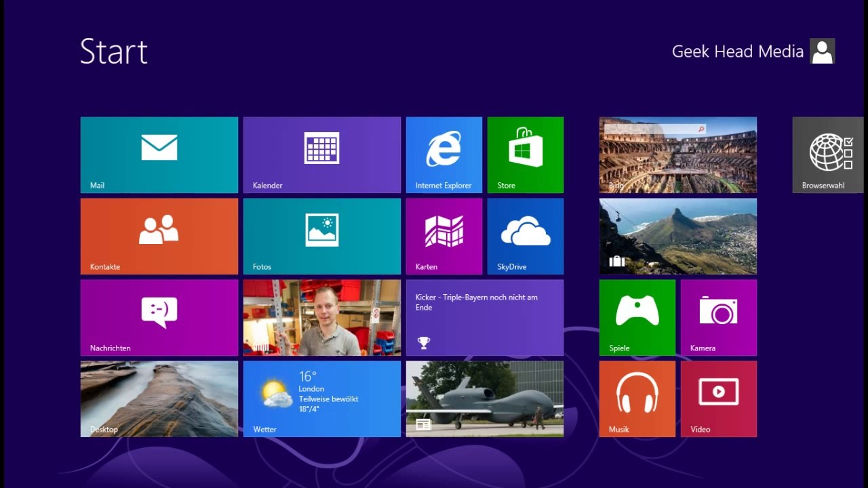Open the Fotos tile
868x488 pixels.
(x=322, y=237)
